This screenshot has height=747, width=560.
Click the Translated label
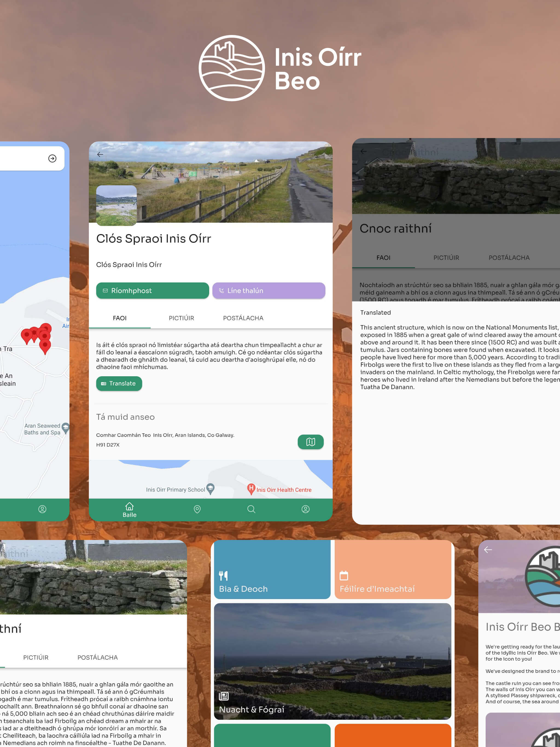376,312
